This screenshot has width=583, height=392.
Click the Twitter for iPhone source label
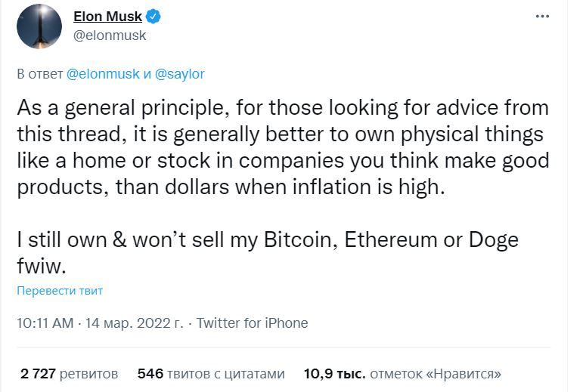[x=252, y=323]
